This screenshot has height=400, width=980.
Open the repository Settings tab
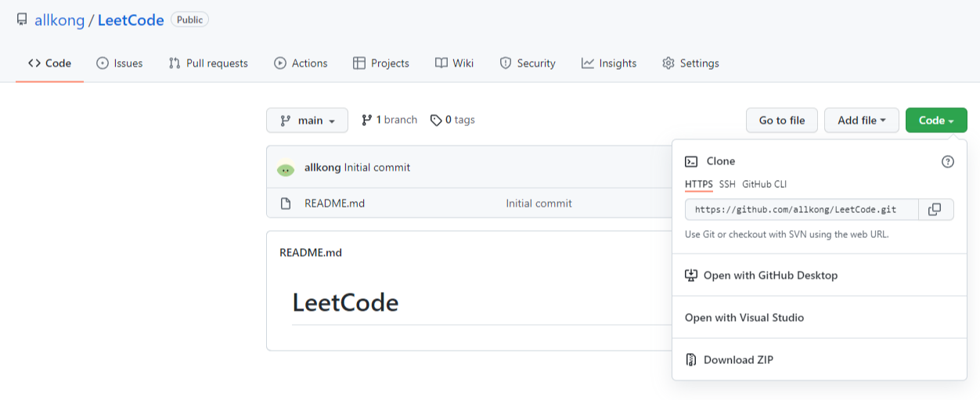pos(690,63)
